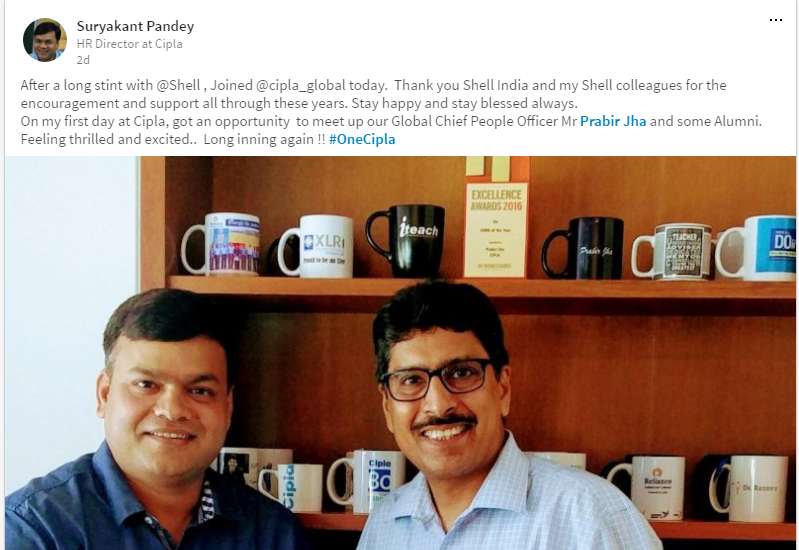This screenshot has height=550, width=799.
Task: Open Suryakant Pandey's profile picture avatar
Action: pyautogui.click(x=45, y=40)
